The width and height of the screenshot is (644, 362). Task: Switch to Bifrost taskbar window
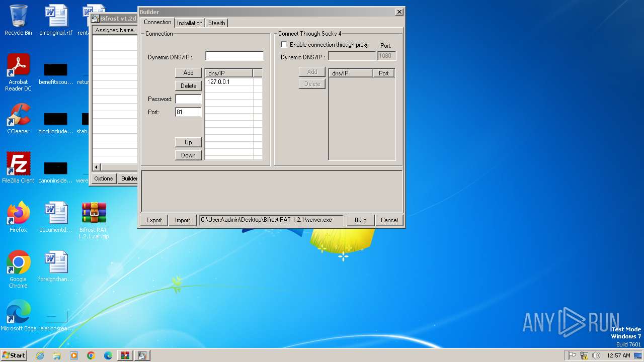(x=142, y=355)
